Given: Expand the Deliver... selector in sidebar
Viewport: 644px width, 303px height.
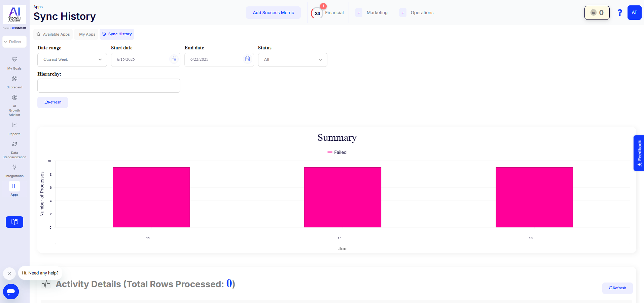Looking at the screenshot, I should [x=14, y=42].
